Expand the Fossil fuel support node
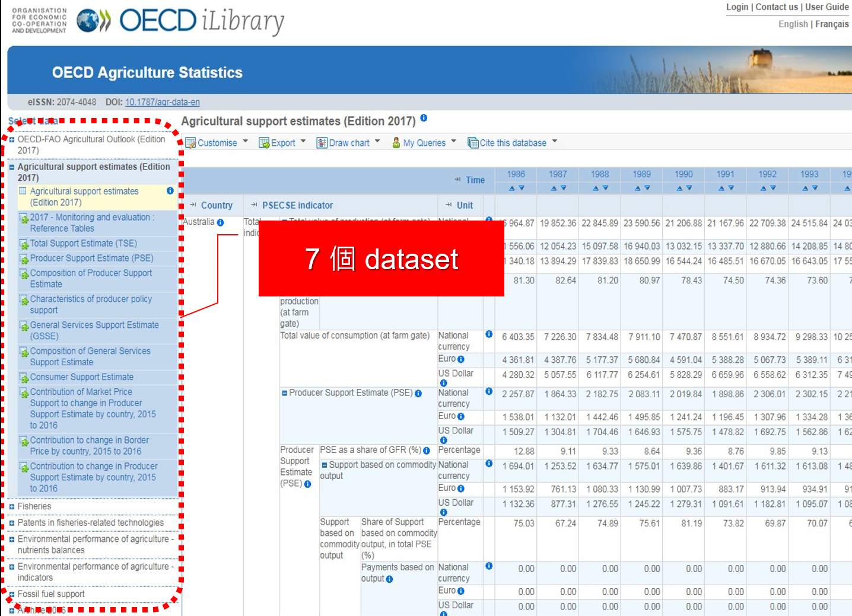The height and width of the screenshot is (616, 852). [12, 595]
